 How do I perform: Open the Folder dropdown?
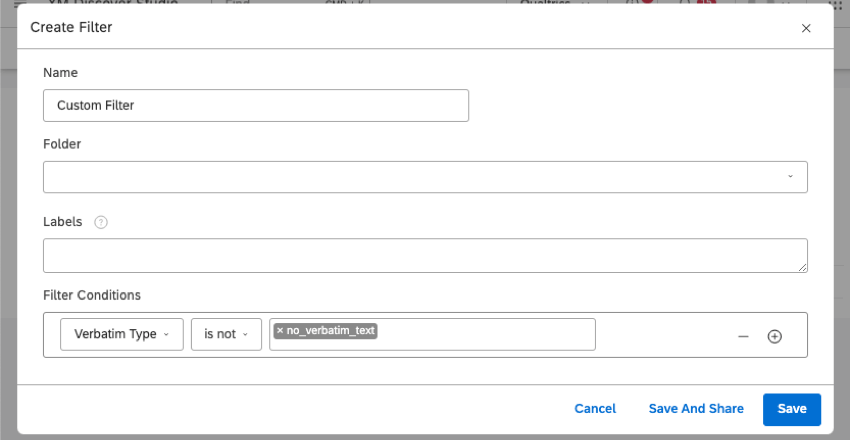[x=425, y=176]
